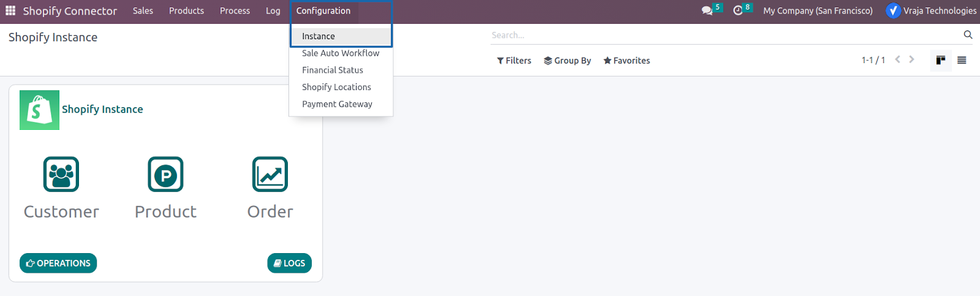Click the Shopify bag logo
The image size is (980, 296).
tap(39, 110)
